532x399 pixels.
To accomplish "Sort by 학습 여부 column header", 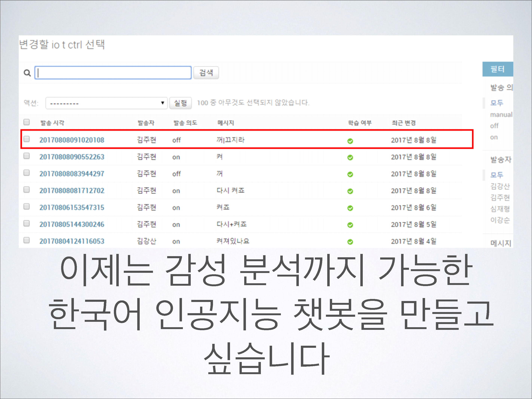I will click(x=360, y=123).
